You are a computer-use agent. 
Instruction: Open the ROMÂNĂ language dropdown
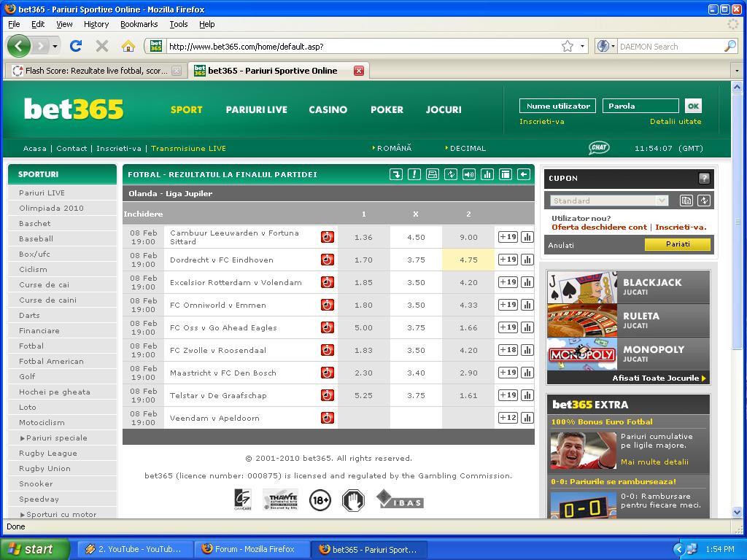[392, 148]
